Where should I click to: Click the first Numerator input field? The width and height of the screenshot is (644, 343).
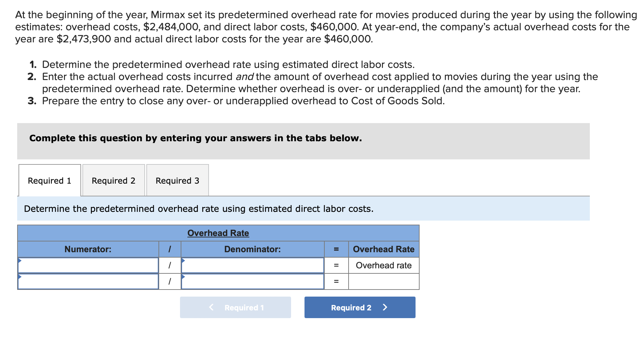[88, 266]
